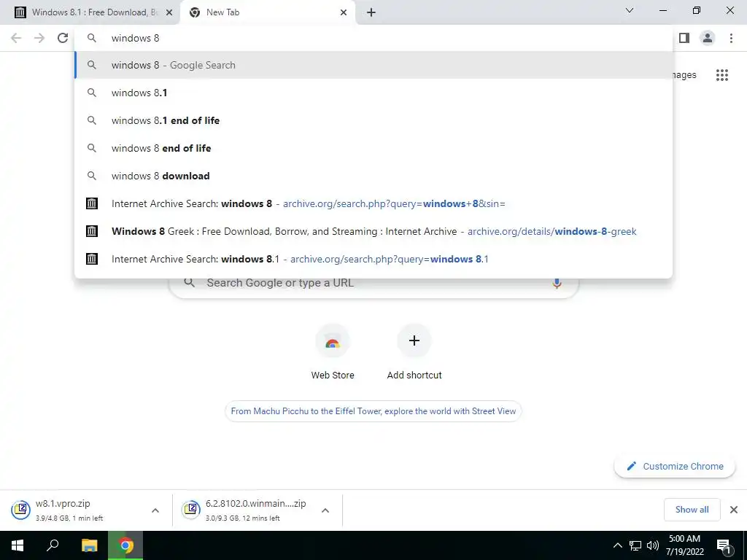Open the Google apps grid

coord(722,75)
